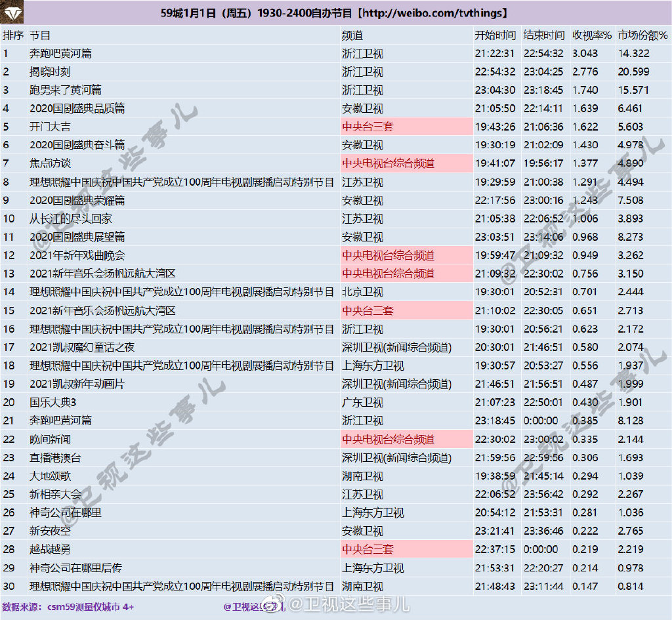Click the highlighted 中央台三套 cell in row 5
Screen dimensions: 672x620
[x=406, y=127]
